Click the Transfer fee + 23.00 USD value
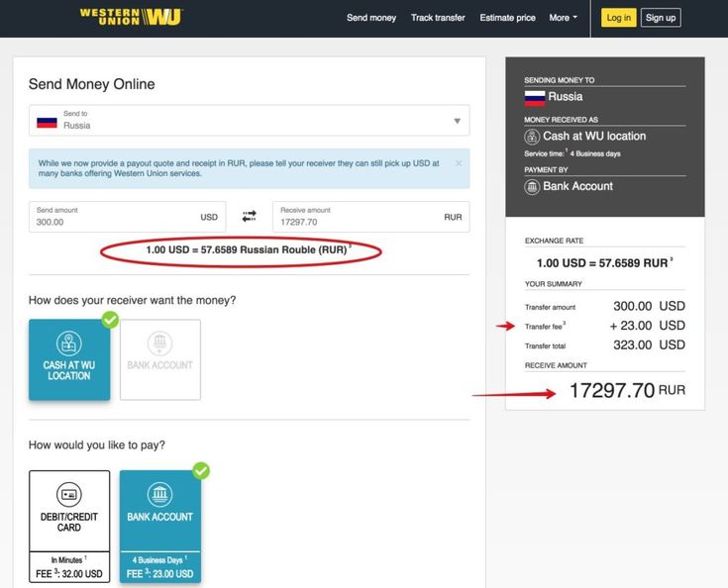The width and height of the screenshot is (728, 588). [x=647, y=326]
